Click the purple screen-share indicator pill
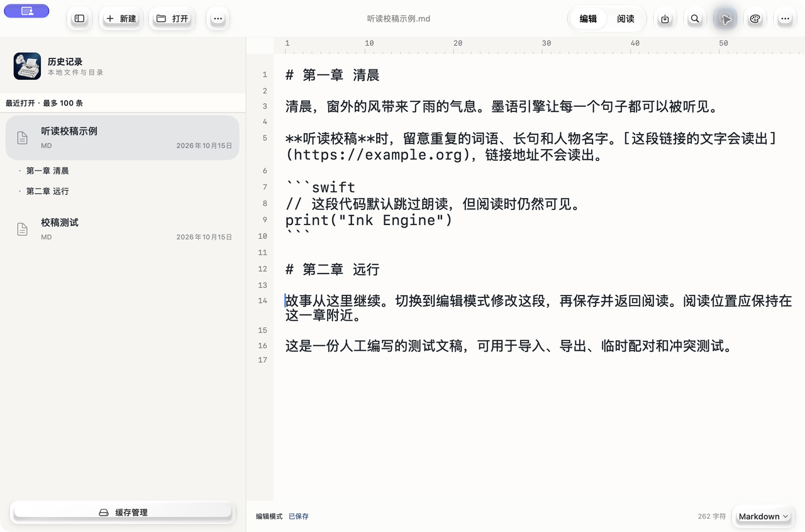Image resolution: width=805 pixels, height=532 pixels. coord(26,11)
